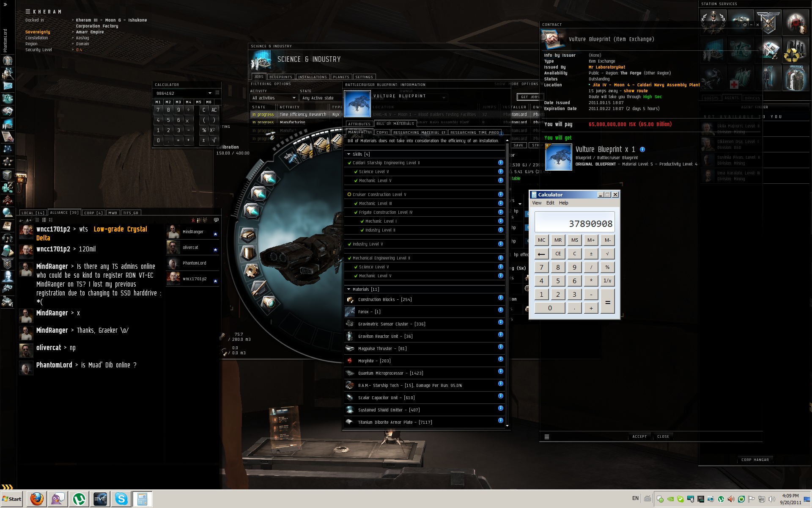812x508 pixels.
Task: Click the Ferox material icon
Action: (350, 312)
